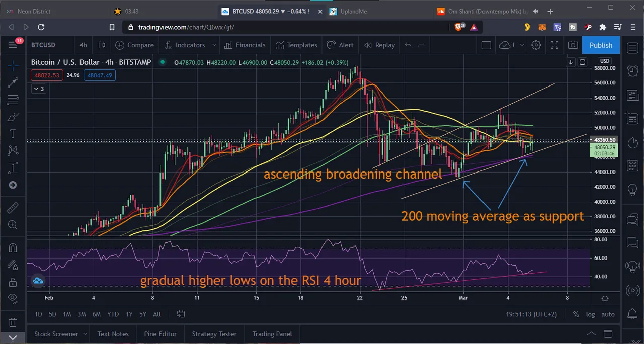Undo the last chart action
The width and height of the screenshot is (644, 344).
(x=408, y=45)
